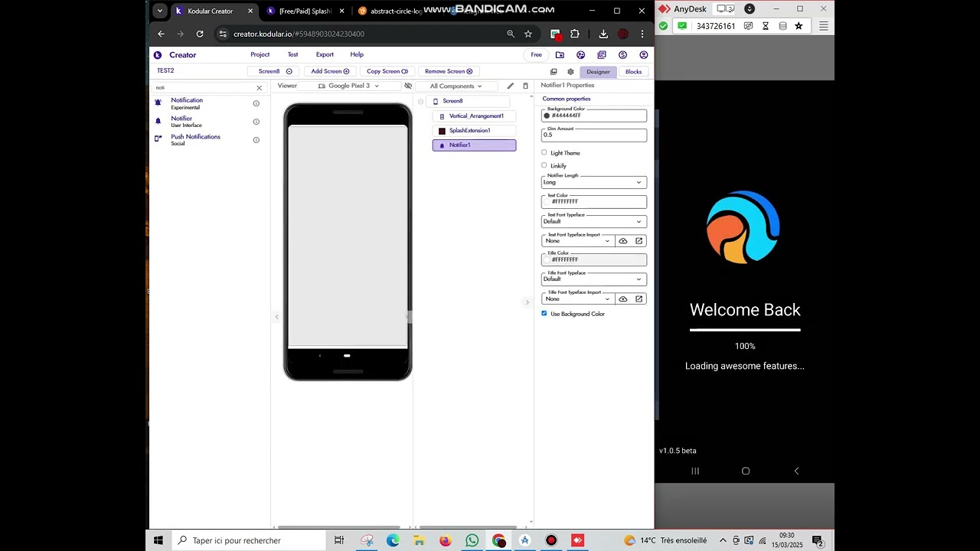Rename component using the pencil icon

point(511,86)
